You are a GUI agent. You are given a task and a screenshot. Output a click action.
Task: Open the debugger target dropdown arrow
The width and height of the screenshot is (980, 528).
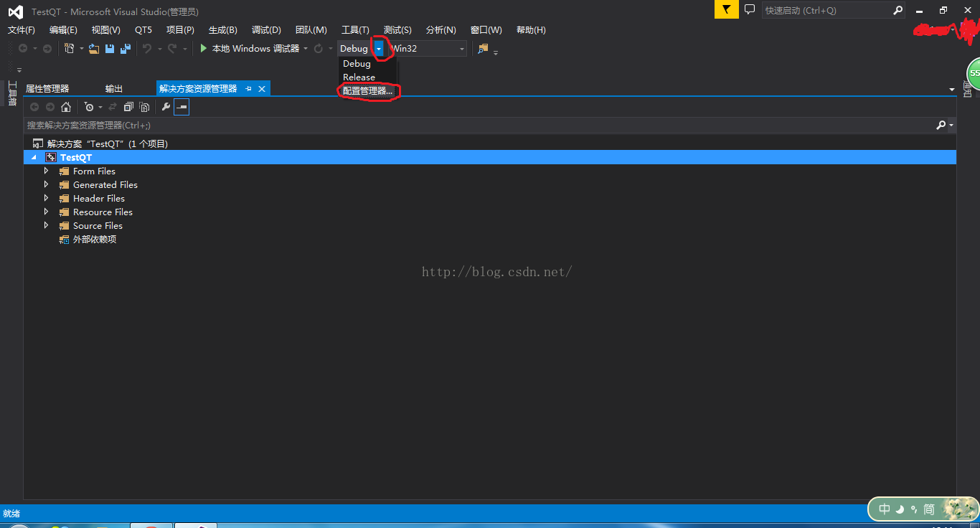pyautogui.click(x=306, y=48)
